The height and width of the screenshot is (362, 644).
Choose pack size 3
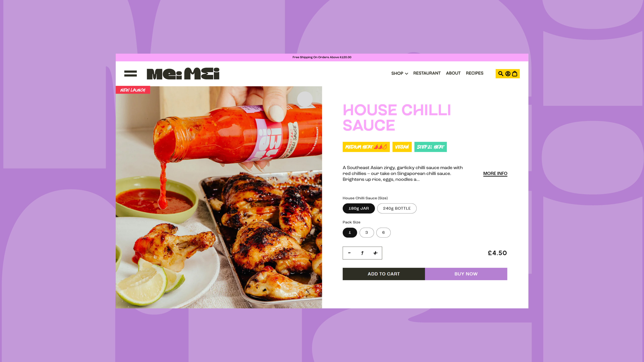coord(366,233)
